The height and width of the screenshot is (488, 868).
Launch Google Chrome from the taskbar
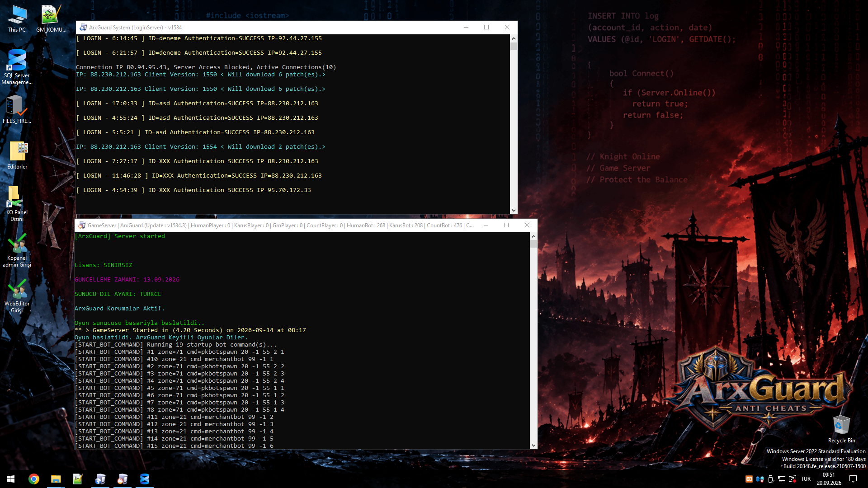[34, 479]
